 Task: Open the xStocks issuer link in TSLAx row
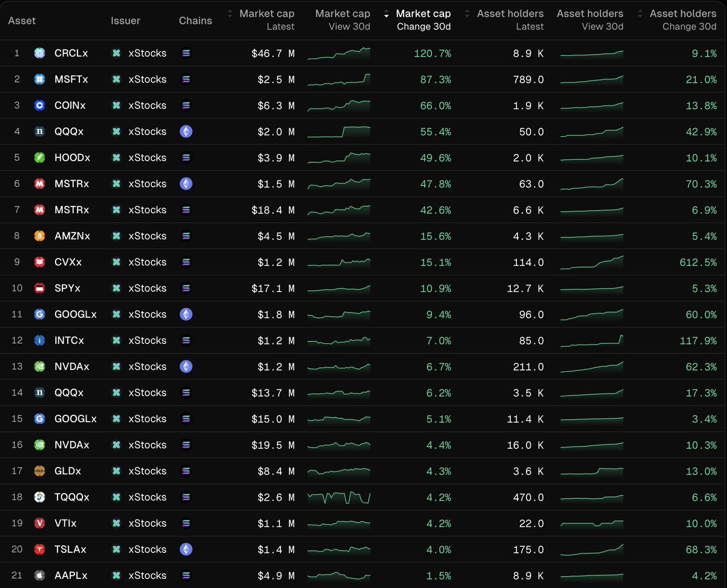pos(147,549)
